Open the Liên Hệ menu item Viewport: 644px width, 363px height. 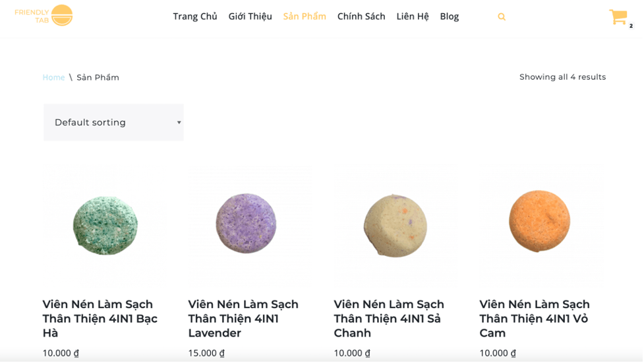[x=413, y=16]
